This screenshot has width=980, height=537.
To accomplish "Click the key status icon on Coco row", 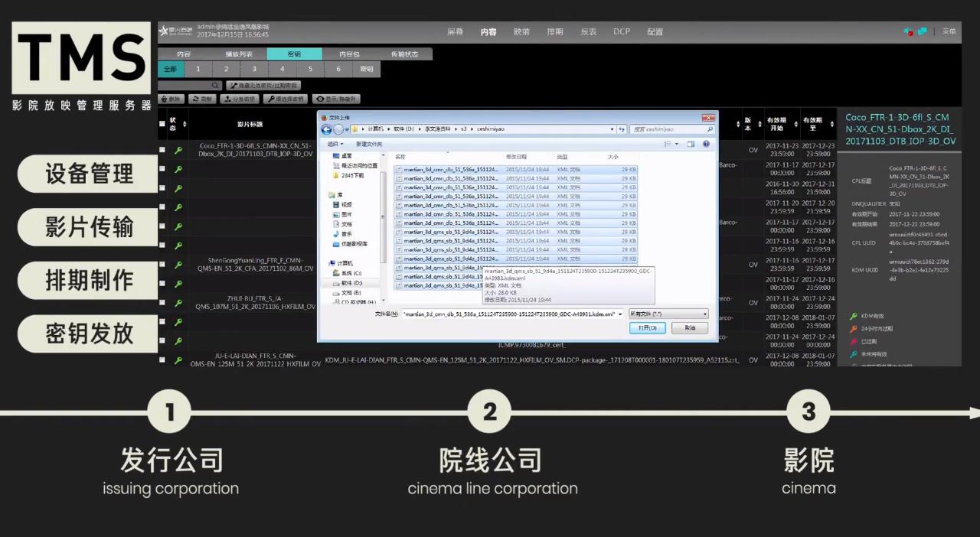I will point(178,150).
